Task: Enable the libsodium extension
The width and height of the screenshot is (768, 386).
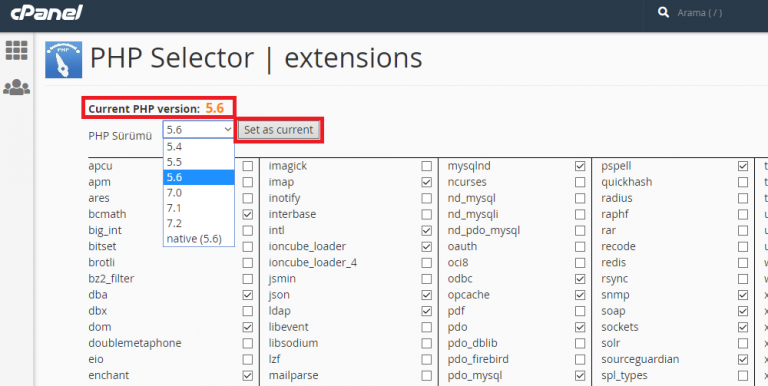Action: coord(427,343)
